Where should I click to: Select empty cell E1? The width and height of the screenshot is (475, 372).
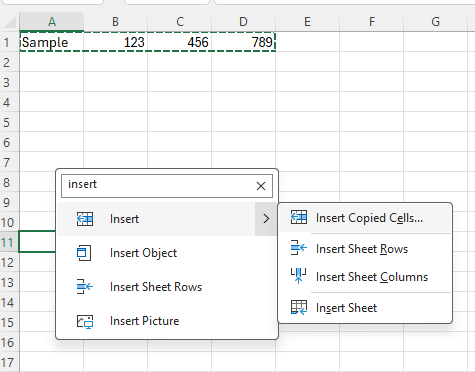tap(308, 42)
